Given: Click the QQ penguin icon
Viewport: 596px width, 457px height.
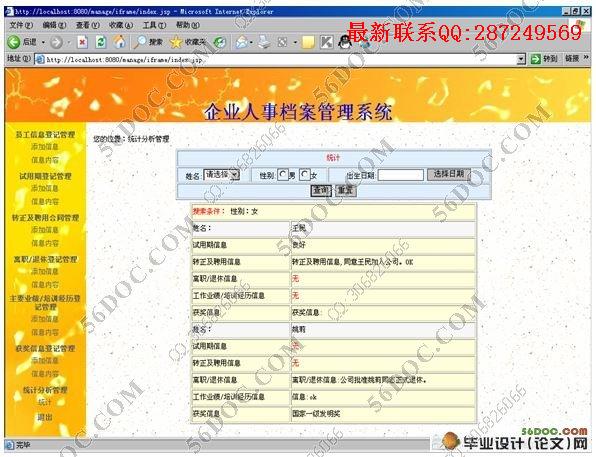Looking at the screenshot, I should (x=344, y=41).
